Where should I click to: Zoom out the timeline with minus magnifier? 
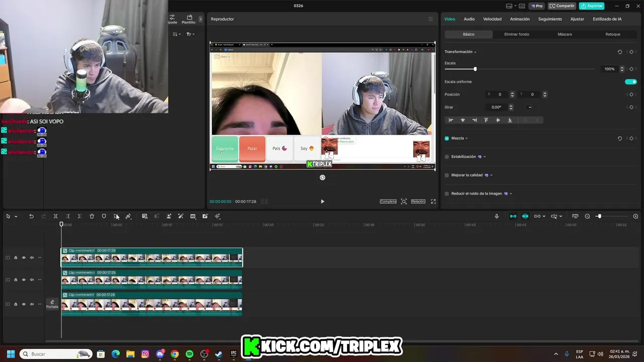[587, 216]
